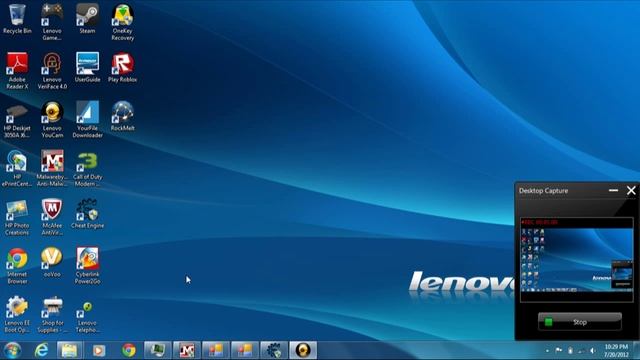Launch the Call of Duty Modern Warfare shortcut
Screen dimensions: 640x360
coord(87,168)
